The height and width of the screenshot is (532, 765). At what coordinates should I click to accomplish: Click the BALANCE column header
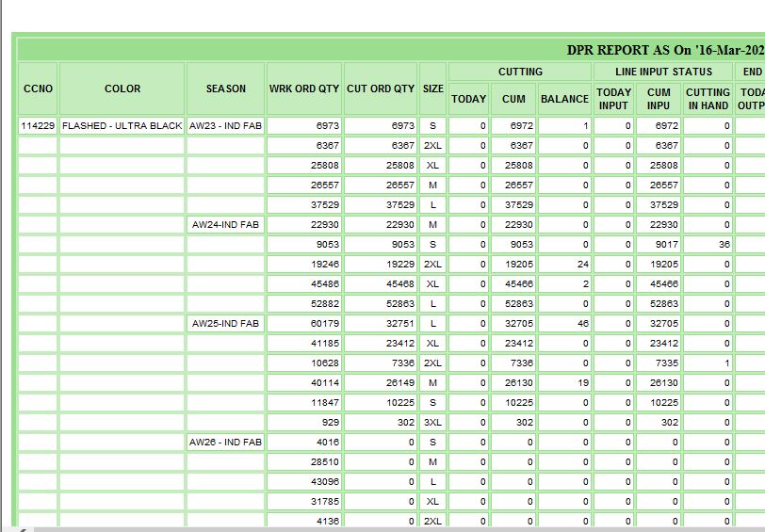click(x=564, y=99)
